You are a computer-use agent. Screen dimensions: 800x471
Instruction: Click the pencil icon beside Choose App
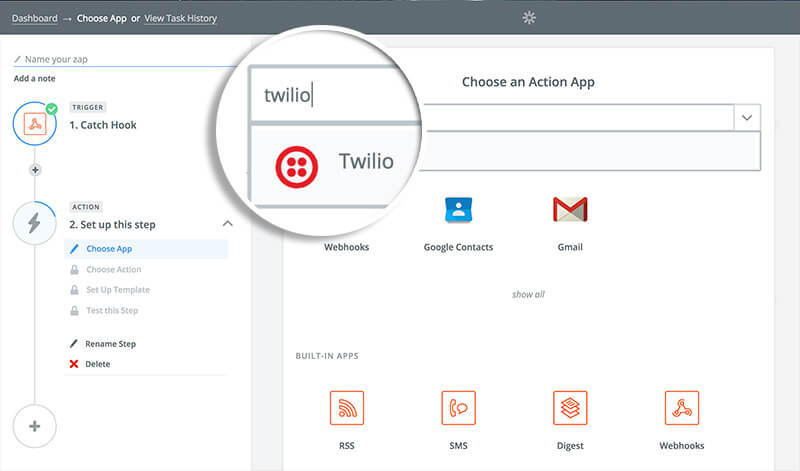(74, 249)
